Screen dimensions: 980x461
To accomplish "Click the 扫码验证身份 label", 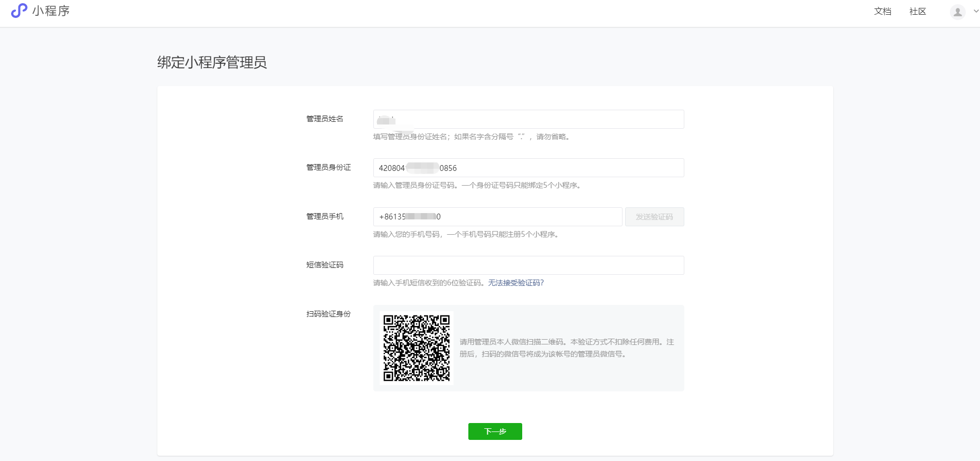I will click(328, 314).
